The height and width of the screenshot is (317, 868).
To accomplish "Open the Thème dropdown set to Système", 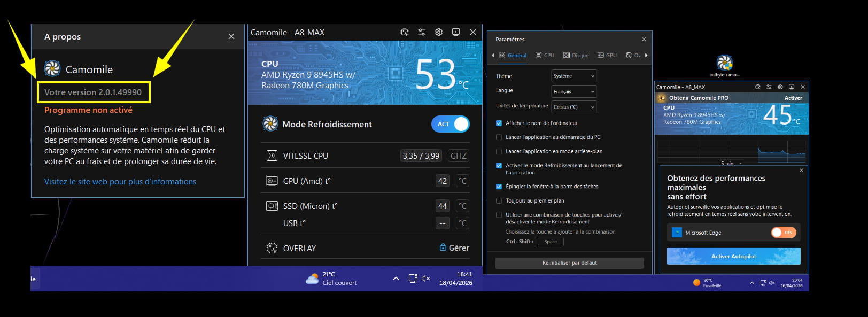I will point(573,76).
